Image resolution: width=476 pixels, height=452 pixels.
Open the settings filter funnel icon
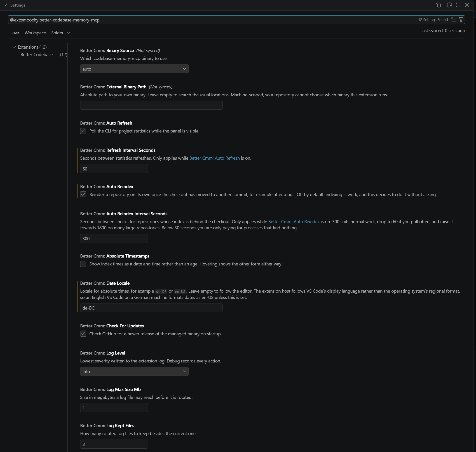461,19
